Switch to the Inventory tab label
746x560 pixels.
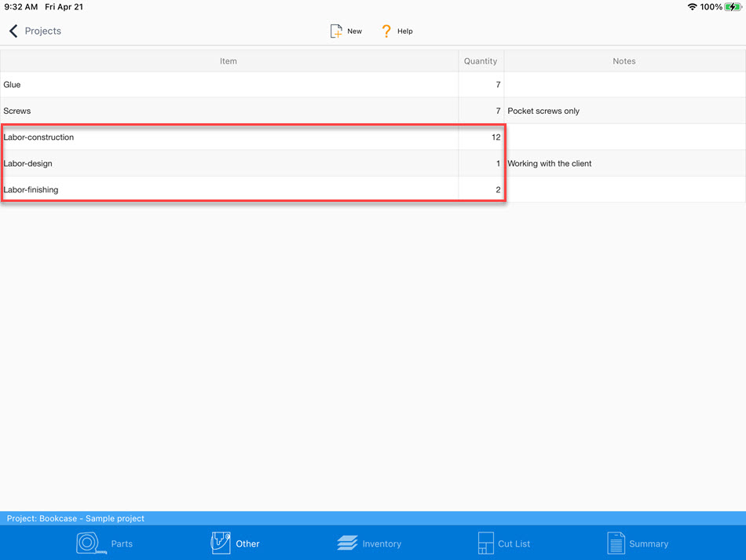pyautogui.click(x=382, y=544)
